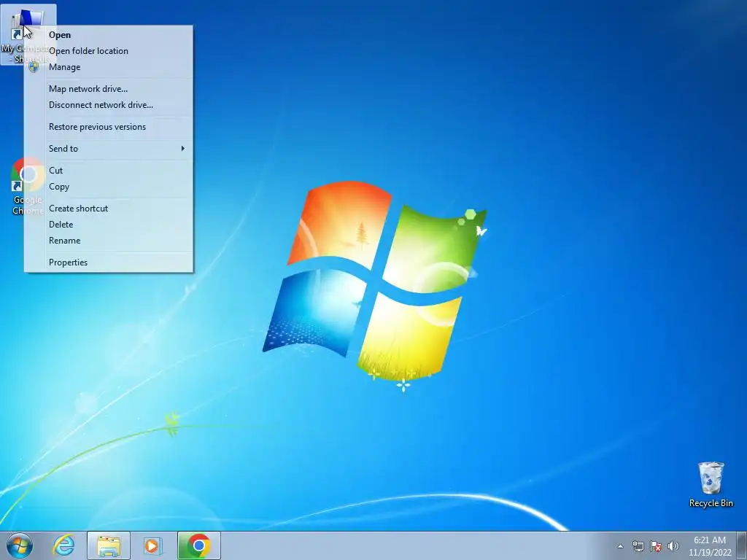Select the Recycle Bin desktop icon

(711, 484)
